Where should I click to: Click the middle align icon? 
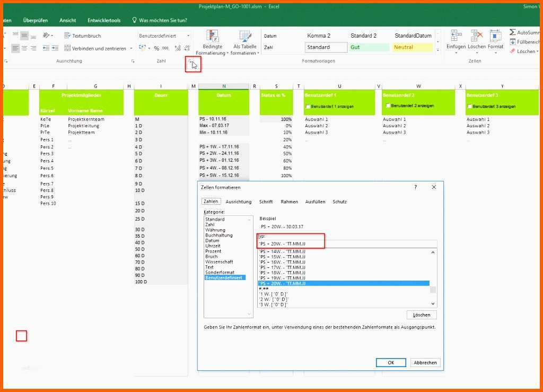24,36
